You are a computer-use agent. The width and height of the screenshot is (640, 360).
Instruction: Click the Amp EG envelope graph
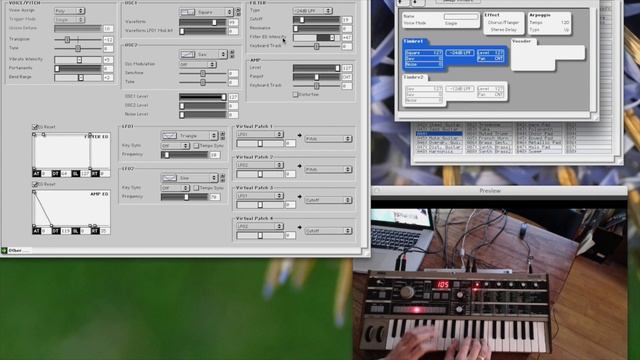pos(71,208)
